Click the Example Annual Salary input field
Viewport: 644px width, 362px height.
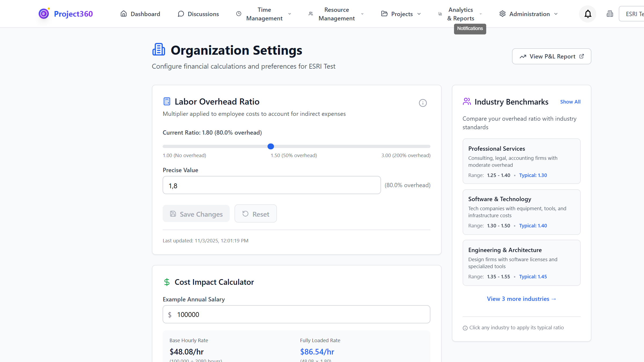point(296,314)
